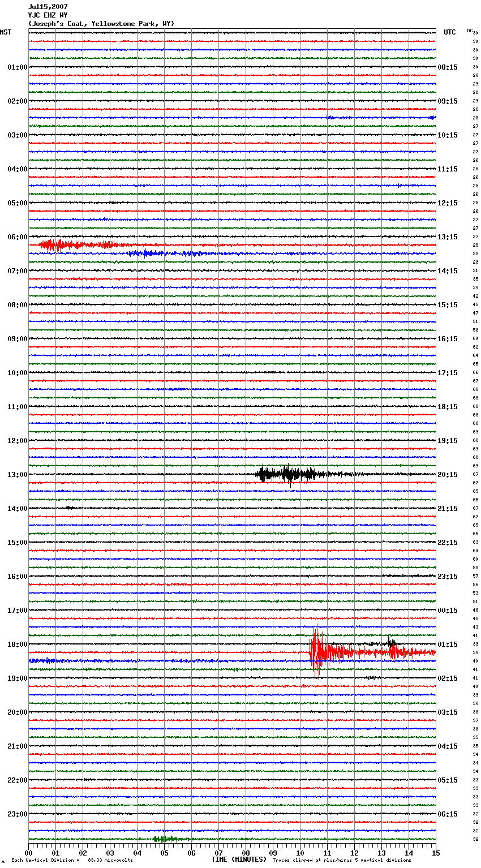Click the Each Vertical Division 83.33 microvolts note

point(72,860)
